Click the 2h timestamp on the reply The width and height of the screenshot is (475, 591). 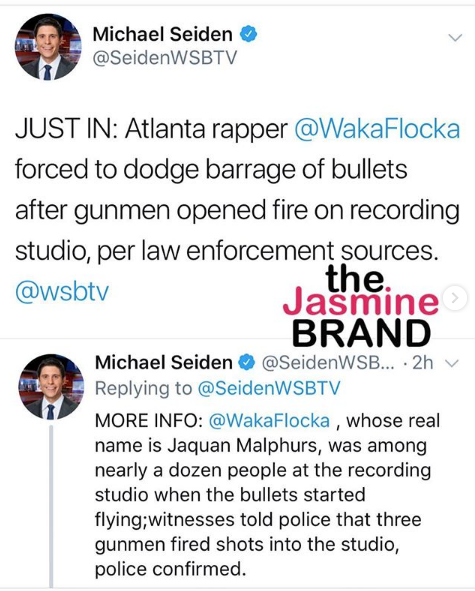(x=423, y=363)
